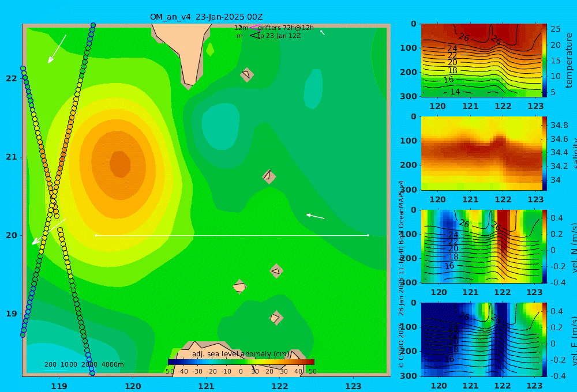
Task: Click the small island near 19N 121.95E
Action: pos(276,318)
